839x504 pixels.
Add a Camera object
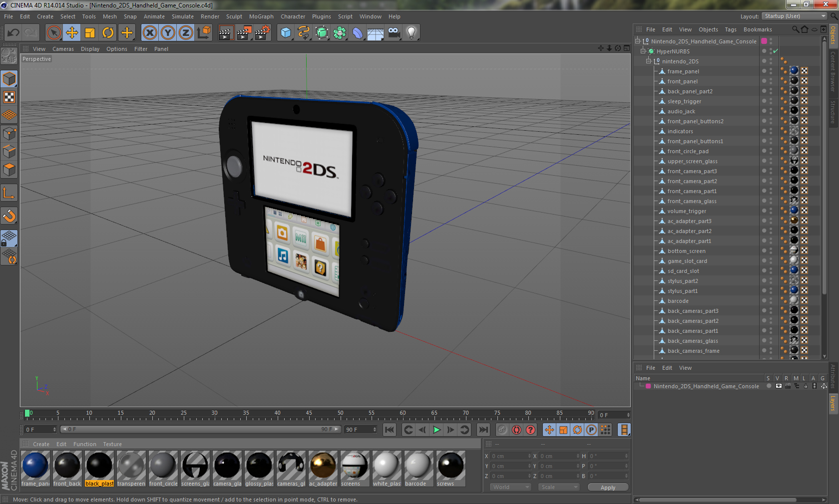pyautogui.click(x=394, y=33)
